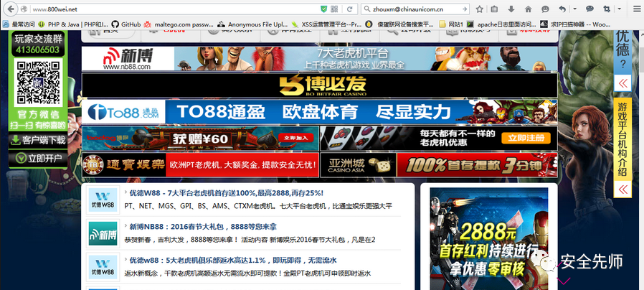This screenshot has height=290, width=644.
Task: Click the 新博 nb88.com banner ad
Action: pyautogui.click(x=320, y=58)
